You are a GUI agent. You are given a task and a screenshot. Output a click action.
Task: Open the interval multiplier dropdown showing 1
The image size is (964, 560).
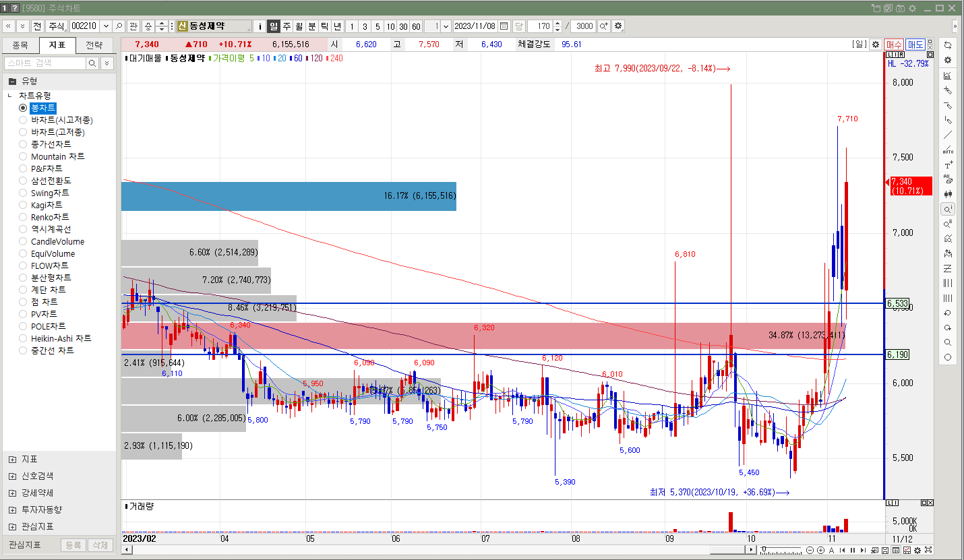click(x=446, y=26)
